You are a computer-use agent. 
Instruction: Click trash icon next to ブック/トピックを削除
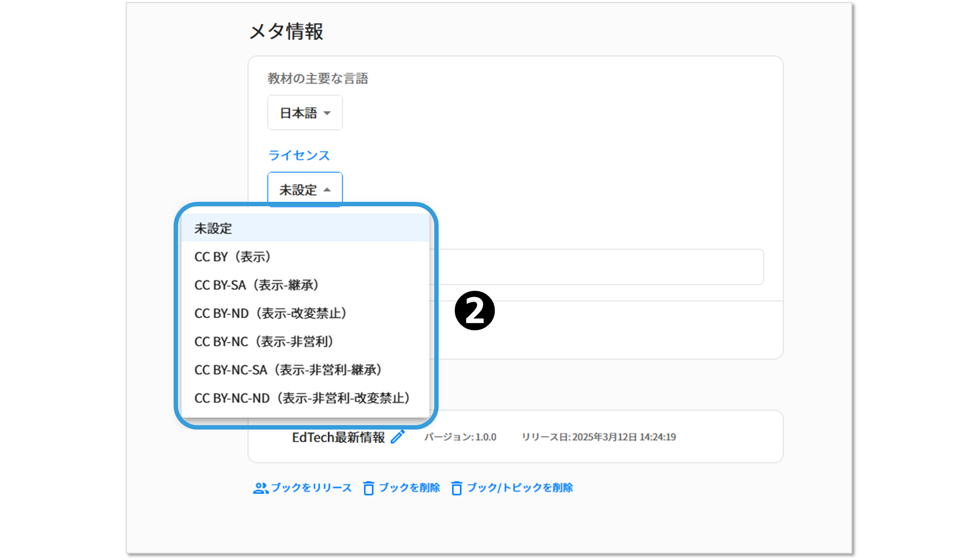(457, 488)
